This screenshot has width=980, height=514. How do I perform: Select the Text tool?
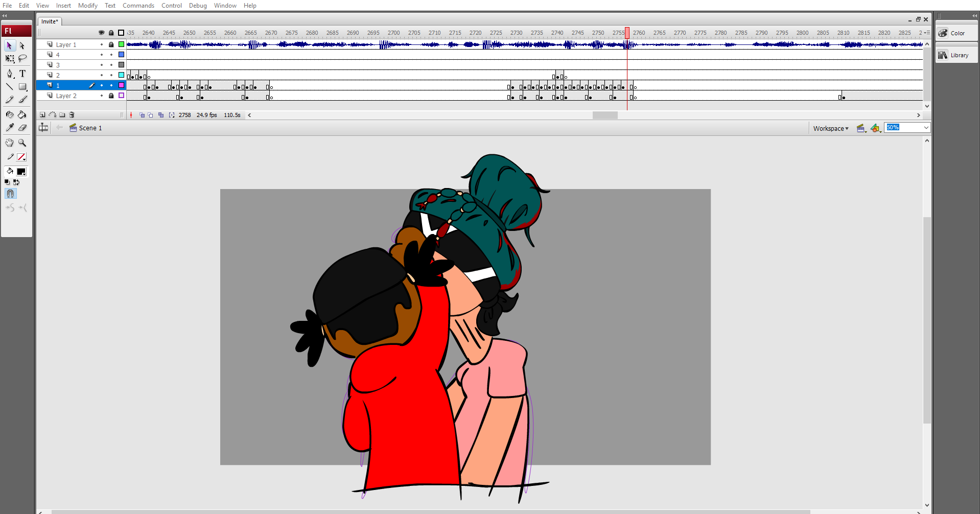pyautogui.click(x=22, y=74)
